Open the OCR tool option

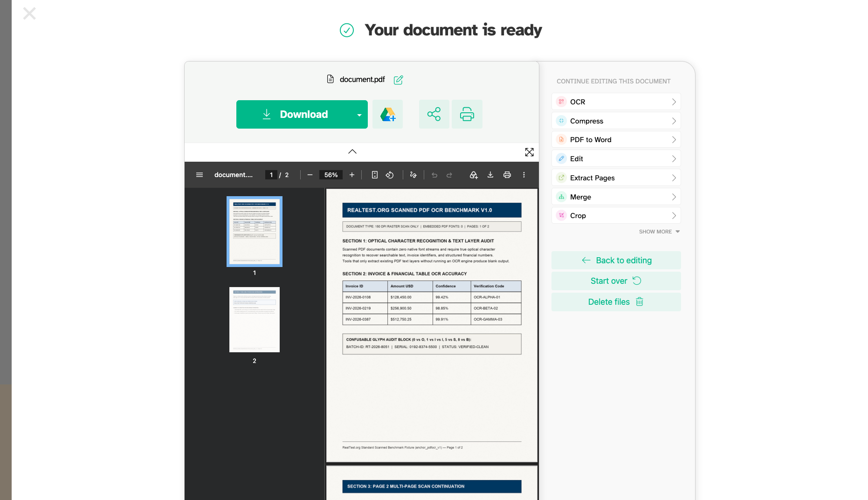[x=616, y=102]
